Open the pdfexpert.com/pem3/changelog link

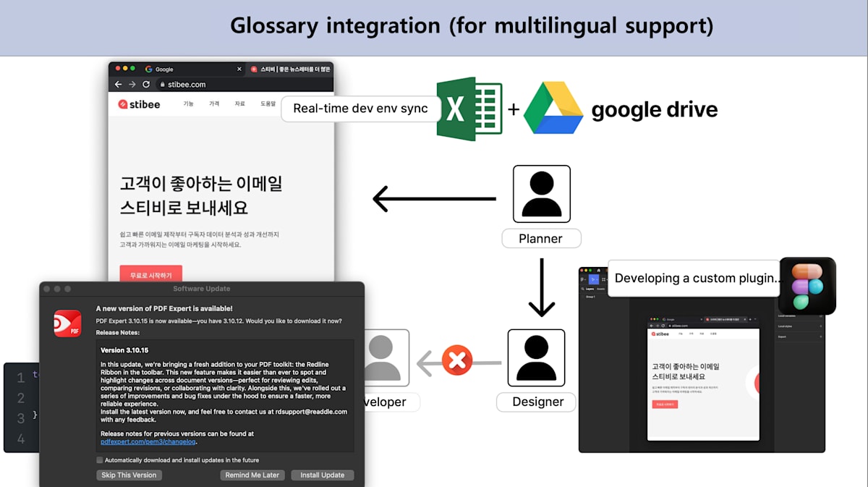148,441
